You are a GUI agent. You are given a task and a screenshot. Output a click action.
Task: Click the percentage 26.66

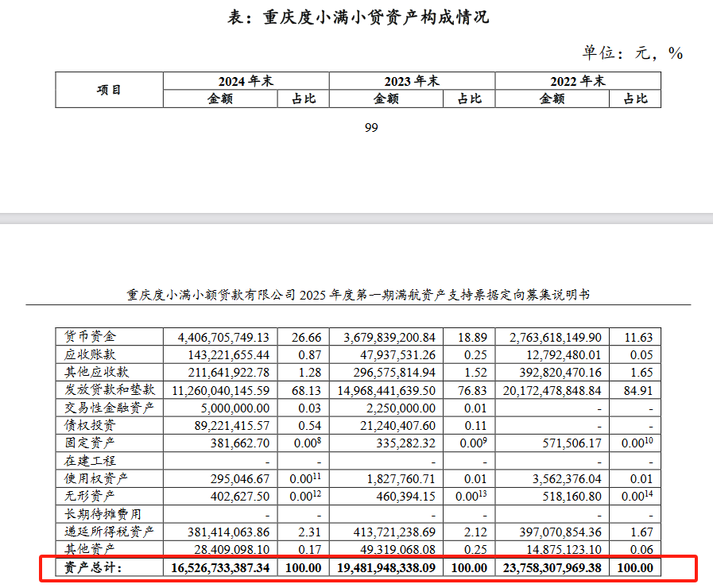point(307,338)
